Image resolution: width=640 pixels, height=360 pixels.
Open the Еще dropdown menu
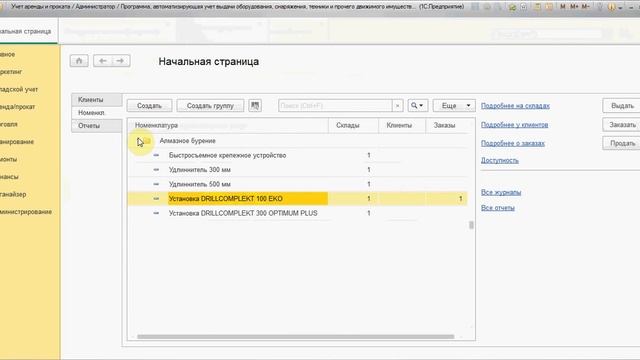(x=454, y=105)
